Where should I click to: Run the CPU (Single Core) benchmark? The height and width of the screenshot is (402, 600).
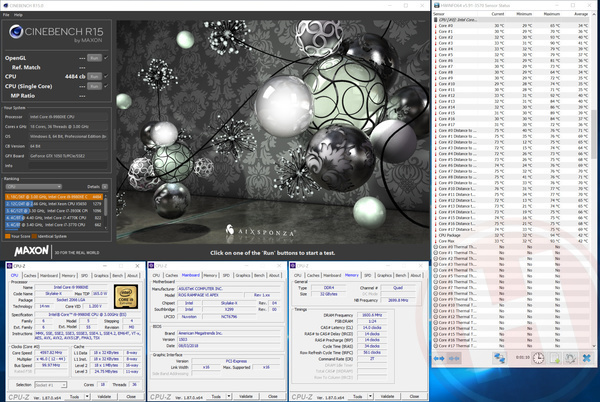[x=94, y=86]
